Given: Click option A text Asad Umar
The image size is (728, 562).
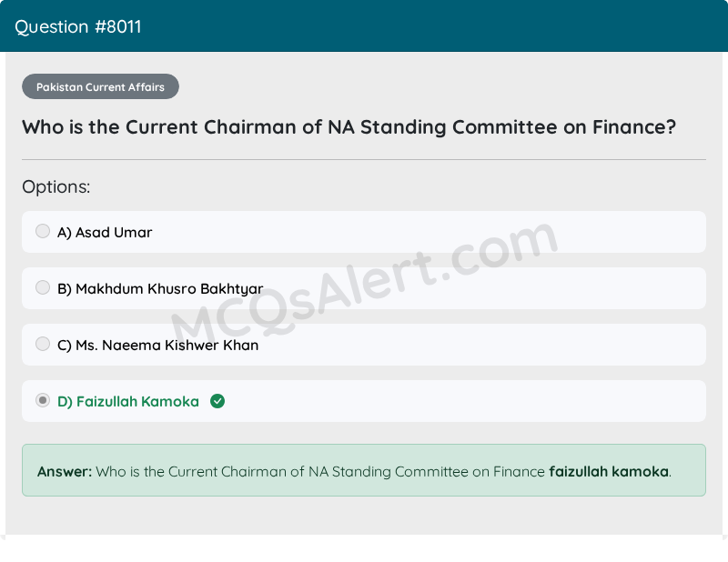Looking at the screenshot, I should [x=105, y=232].
